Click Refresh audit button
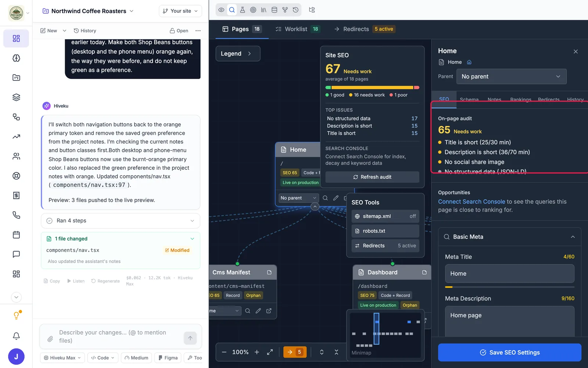Viewport: 588px width, 368px height. (x=372, y=177)
